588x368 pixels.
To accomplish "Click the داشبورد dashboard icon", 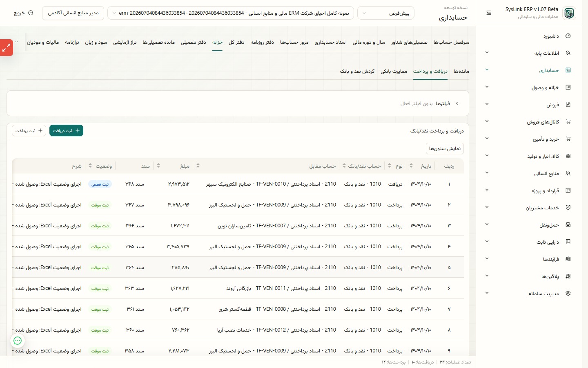I will pyautogui.click(x=568, y=36).
